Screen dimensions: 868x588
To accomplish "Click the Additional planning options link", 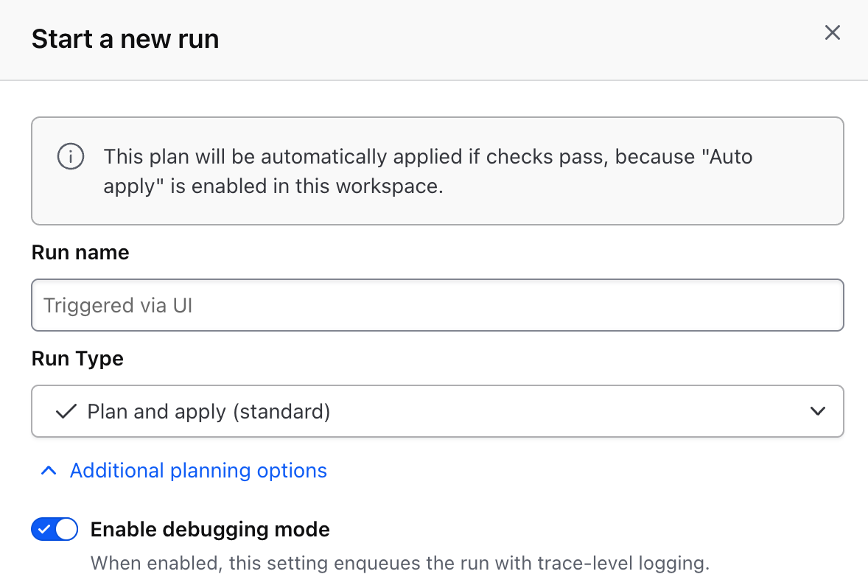I will (x=198, y=471).
